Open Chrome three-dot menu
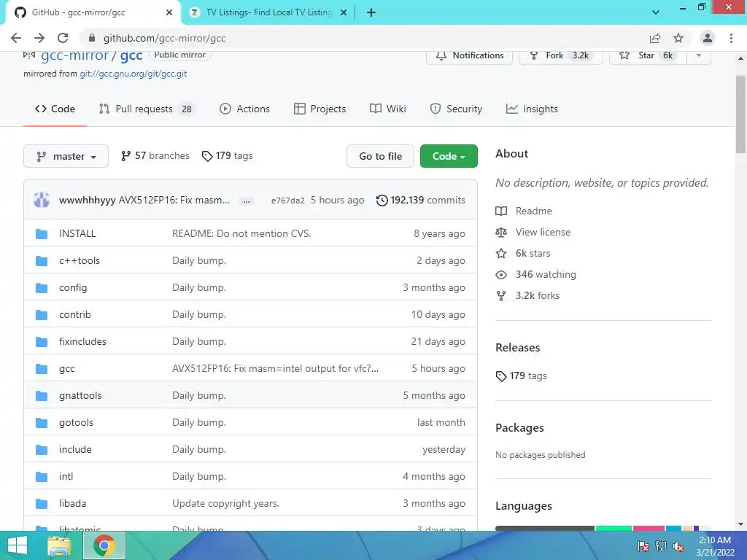 (731, 38)
